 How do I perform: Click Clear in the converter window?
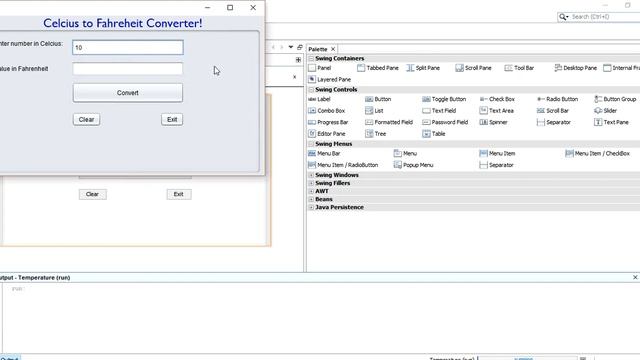[87, 120]
